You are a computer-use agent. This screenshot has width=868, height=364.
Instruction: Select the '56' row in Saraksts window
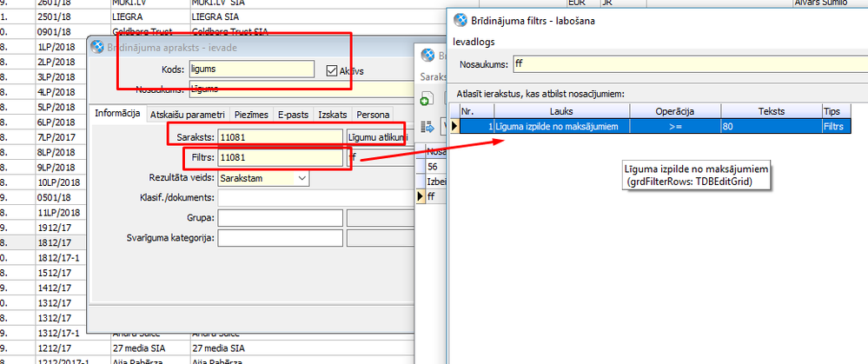(x=435, y=167)
